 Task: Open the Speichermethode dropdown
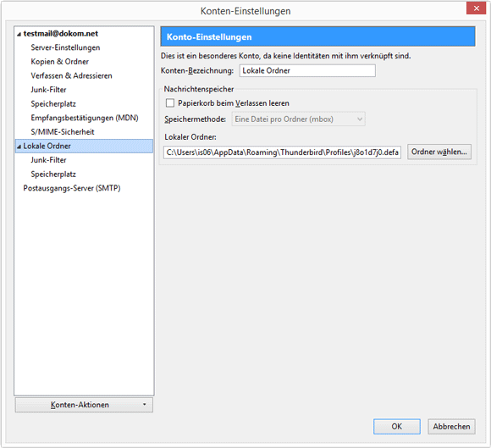pyautogui.click(x=299, y=119)
